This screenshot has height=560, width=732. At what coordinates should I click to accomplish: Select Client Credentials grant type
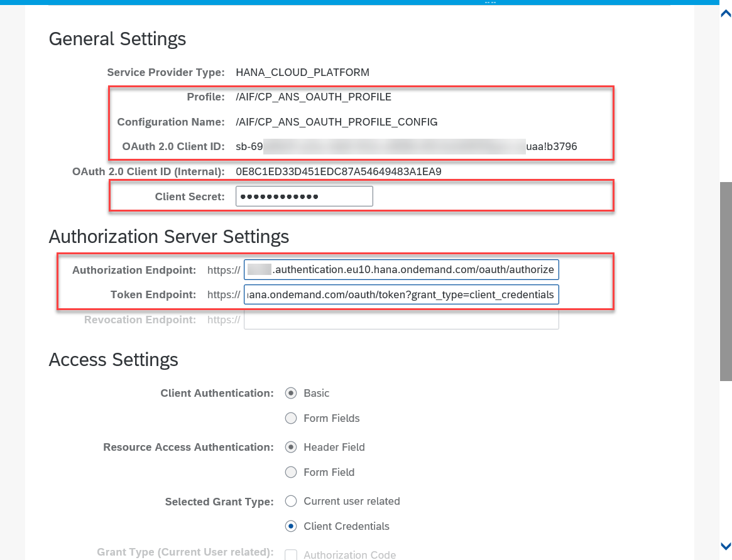(x=291, y=526)
